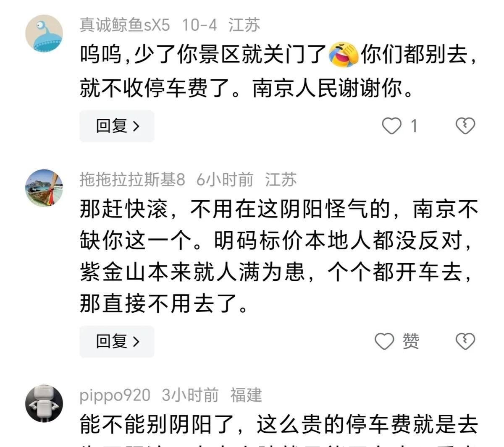Open 真诚鲸鱼sX5's blue monster avatar
This screenshot has height=447, width=504.
(x=44, y=34)
